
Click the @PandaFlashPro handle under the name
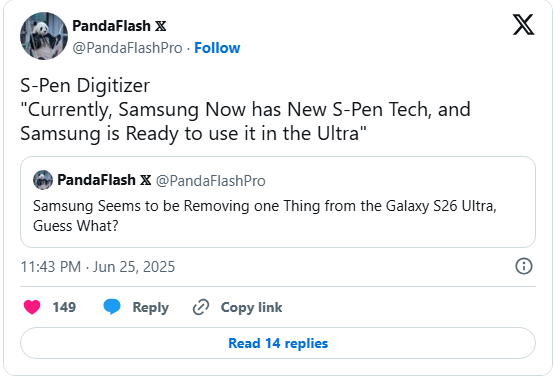pos(127,48)
